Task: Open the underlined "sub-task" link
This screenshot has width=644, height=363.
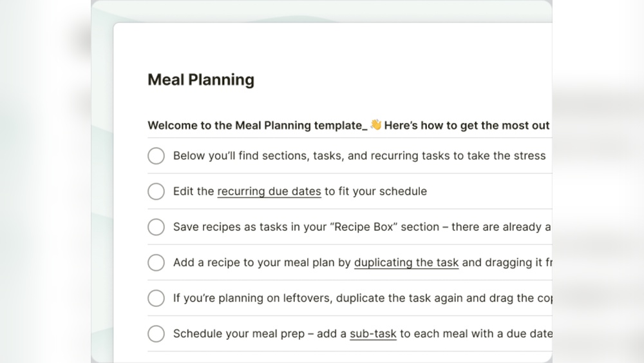Action: pos(373,334)
